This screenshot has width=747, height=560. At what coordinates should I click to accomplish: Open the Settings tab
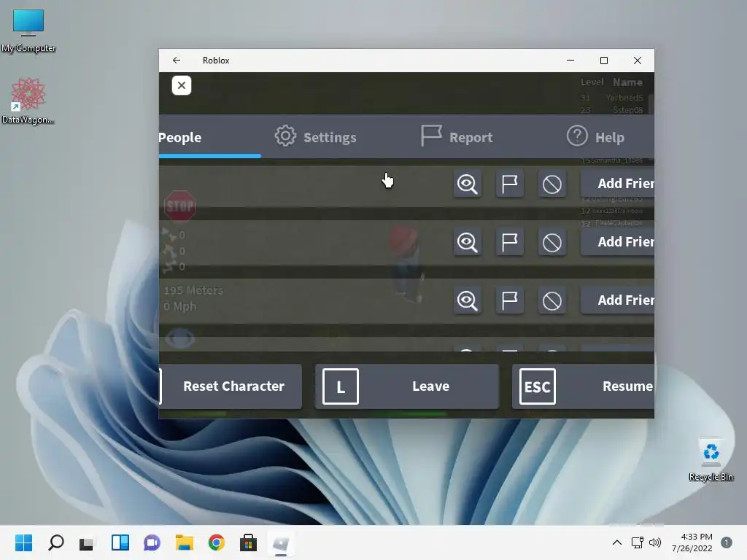tap(315, 137)
